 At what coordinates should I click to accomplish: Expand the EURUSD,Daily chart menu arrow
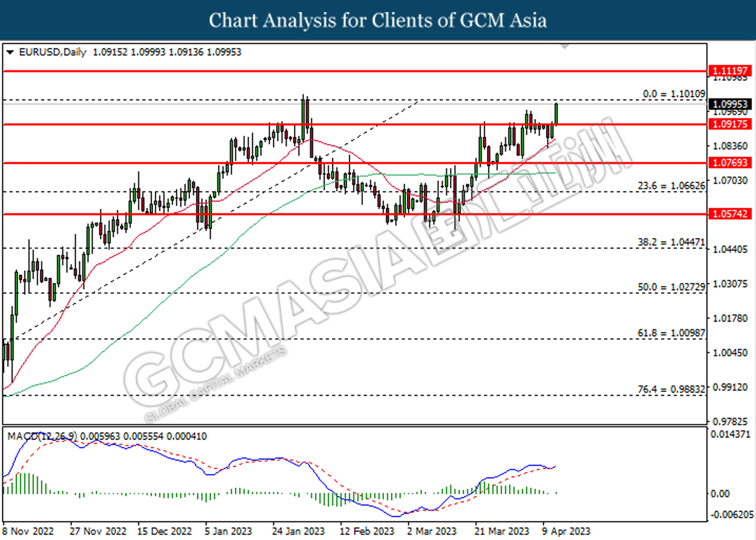[10, 52]
